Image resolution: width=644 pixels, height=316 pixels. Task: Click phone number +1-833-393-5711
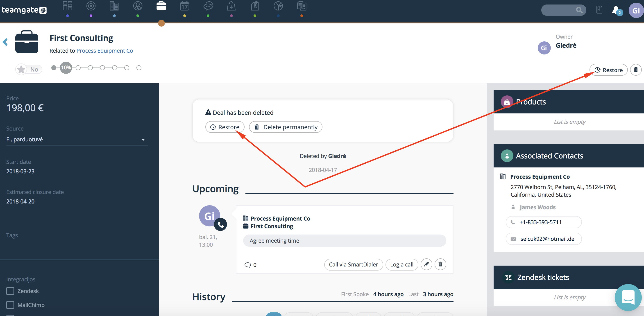tap(544, 222)
